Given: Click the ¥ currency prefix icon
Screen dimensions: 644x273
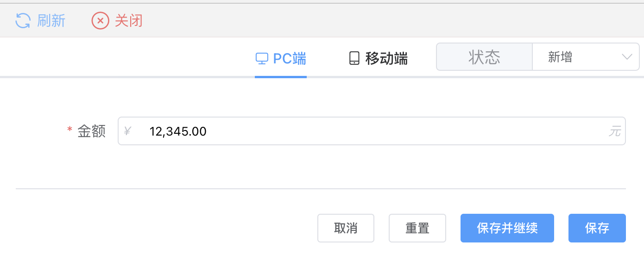Looking at the screenshot, I should pyautogui.click(x=127, y=131).
